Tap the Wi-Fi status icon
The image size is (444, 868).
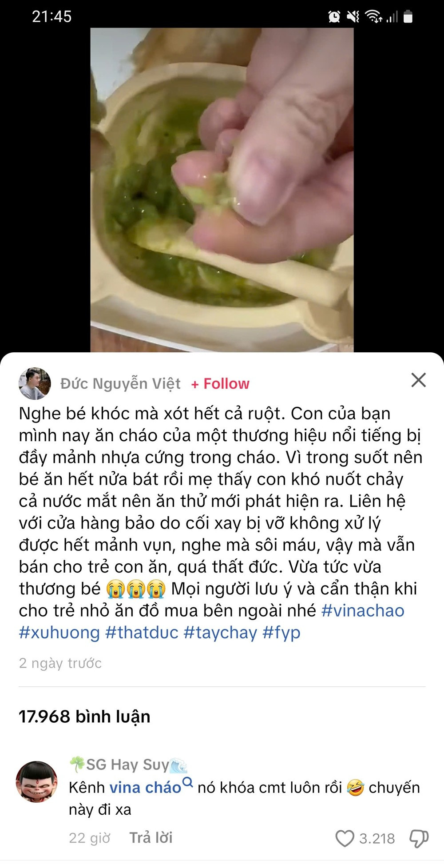373,17
